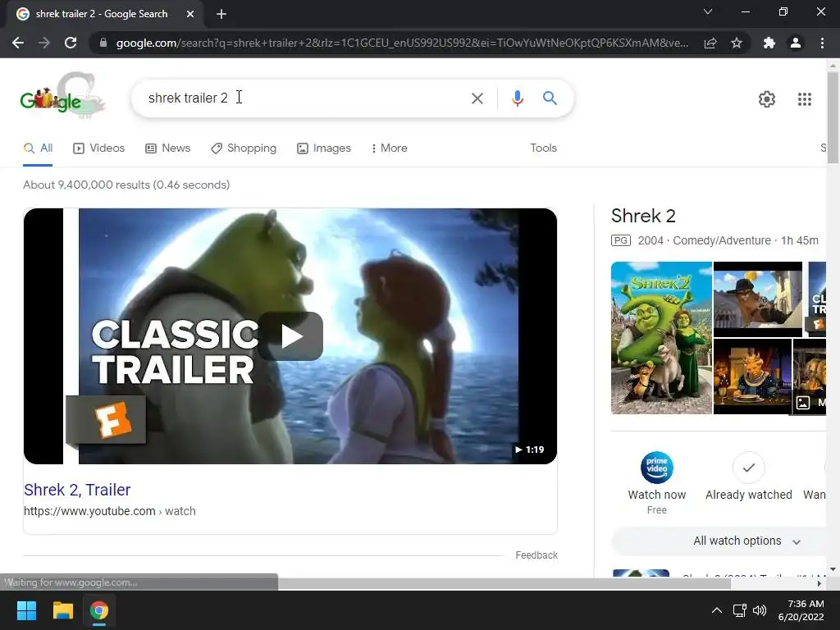Switch to the News tab
Viewport: 840px width, 630px height.
coord(167,148)
